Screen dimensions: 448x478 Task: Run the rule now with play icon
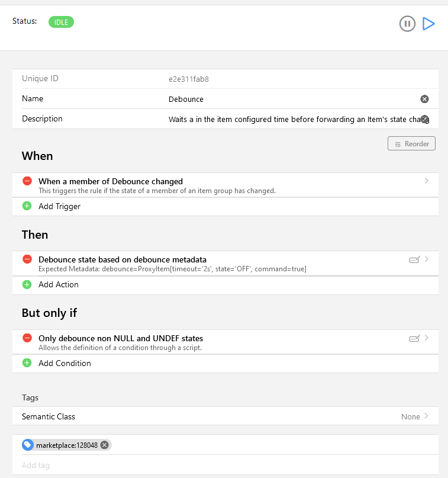pyautogui.click(x=428, y=24)
